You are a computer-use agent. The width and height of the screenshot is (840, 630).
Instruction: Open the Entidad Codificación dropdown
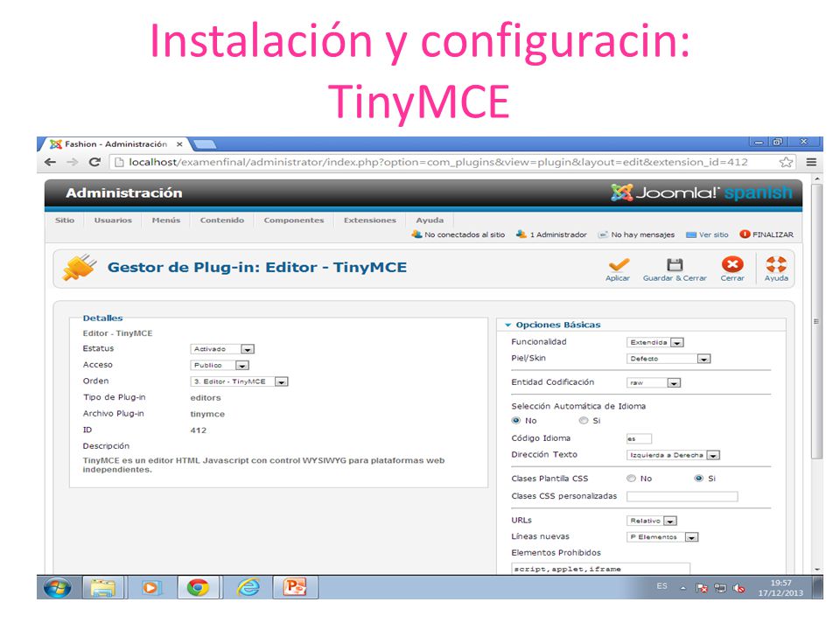click(x=654, y=382)
